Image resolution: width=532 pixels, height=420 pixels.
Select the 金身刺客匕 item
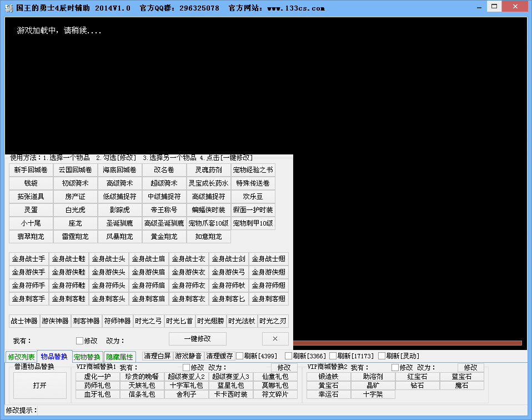(229, 299)
